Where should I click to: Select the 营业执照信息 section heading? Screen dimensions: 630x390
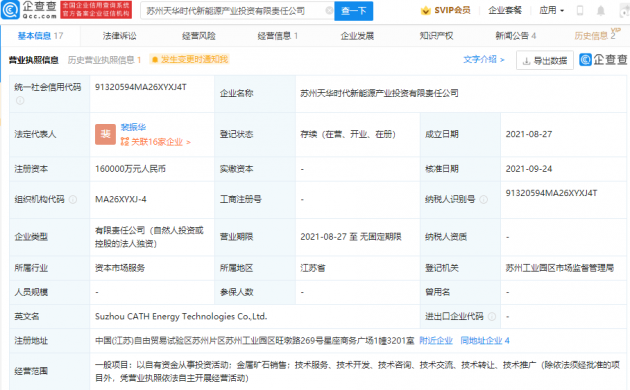pyautogui.click(x=34, y=60)
